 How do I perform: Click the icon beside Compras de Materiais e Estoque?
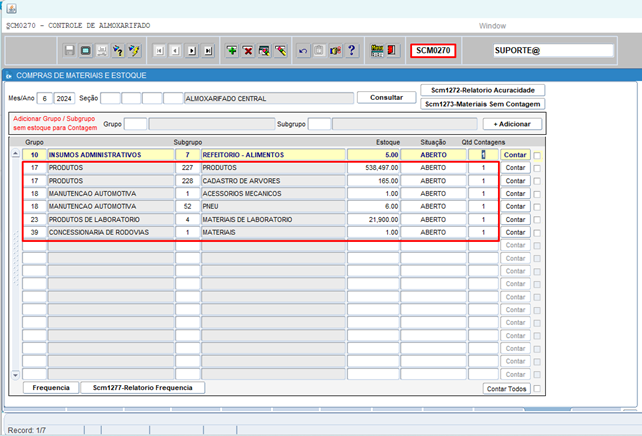point(9,76)
